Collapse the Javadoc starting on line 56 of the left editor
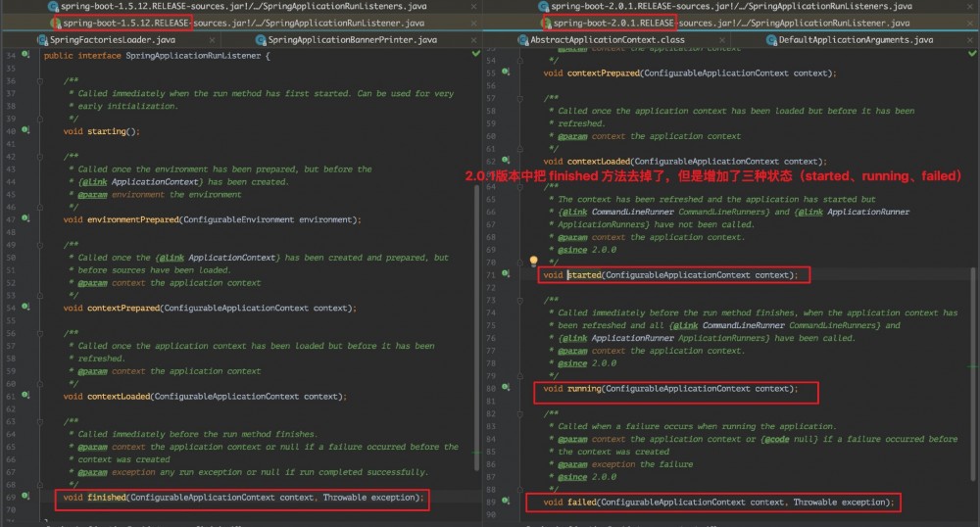The image size is (980, 527). [x=40, y=333]
